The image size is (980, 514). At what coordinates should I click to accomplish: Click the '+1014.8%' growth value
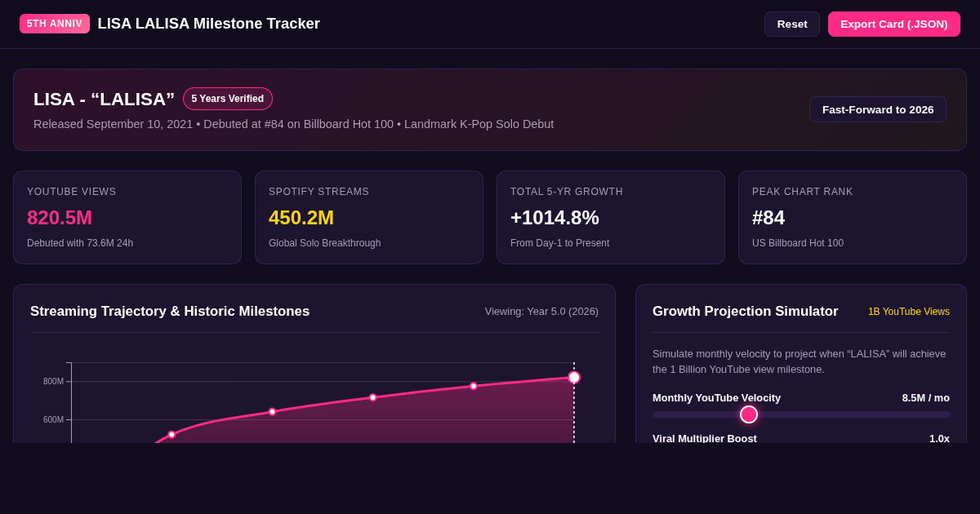point(555,218)
